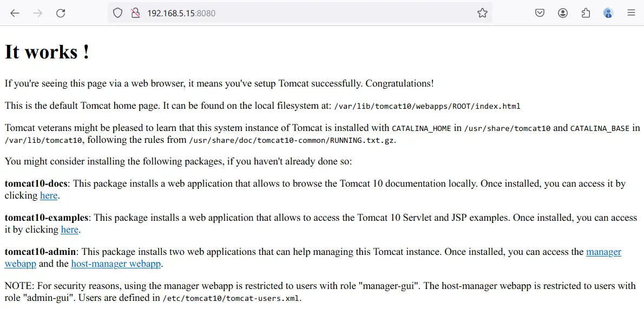644x309 pixels.
Task: Save the page to Pocket
Action: click(540, 13)
